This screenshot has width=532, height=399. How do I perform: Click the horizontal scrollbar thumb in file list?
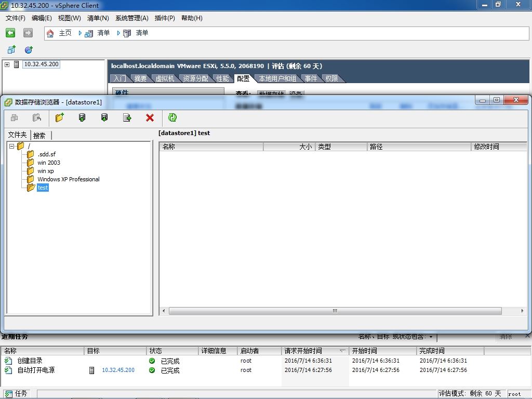[x=335, y=311]
